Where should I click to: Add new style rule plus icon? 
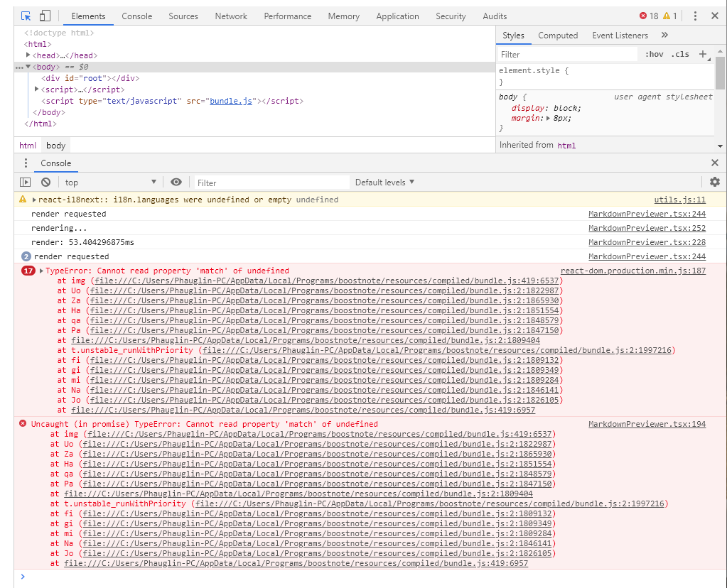click(703, 54)
